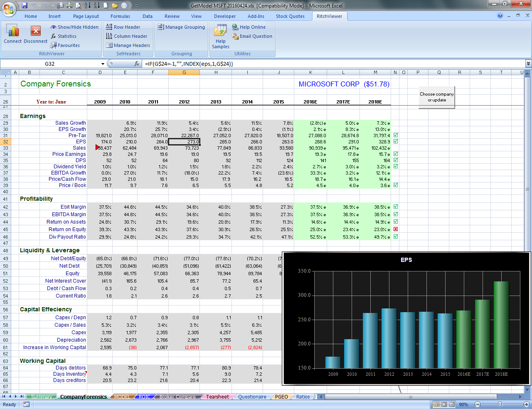532x409 pixels.
Task: Go to next sheet tab arrow
Action: pos(15,397)
